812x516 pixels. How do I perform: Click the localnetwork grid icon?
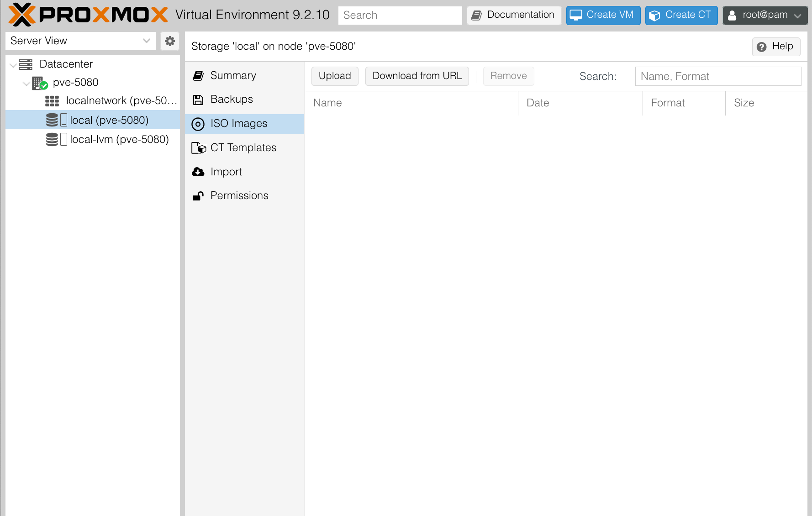coord(52,101)
